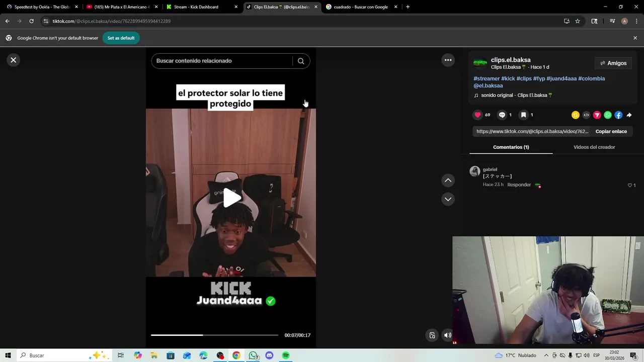This screenshot has height=362, width=644.
Task: Show hidden system tray icons
Action: pyautogui.click(x=546, y=355)
